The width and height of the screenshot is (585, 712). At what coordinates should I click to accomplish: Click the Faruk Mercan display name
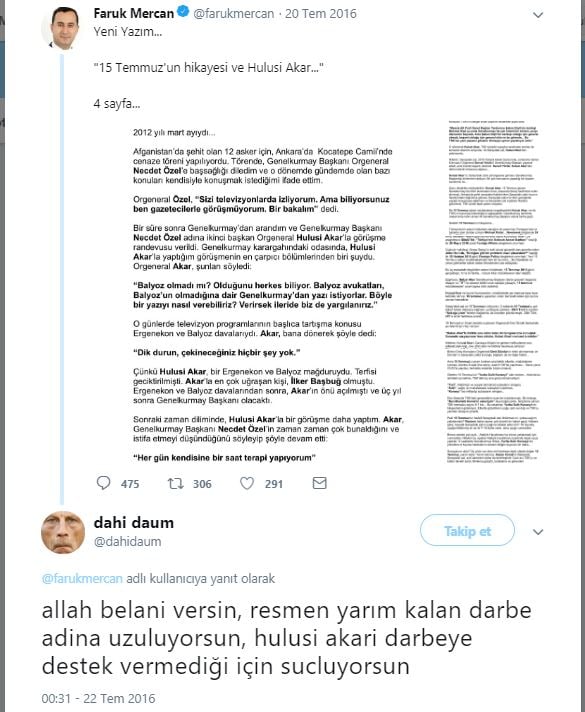134,13
